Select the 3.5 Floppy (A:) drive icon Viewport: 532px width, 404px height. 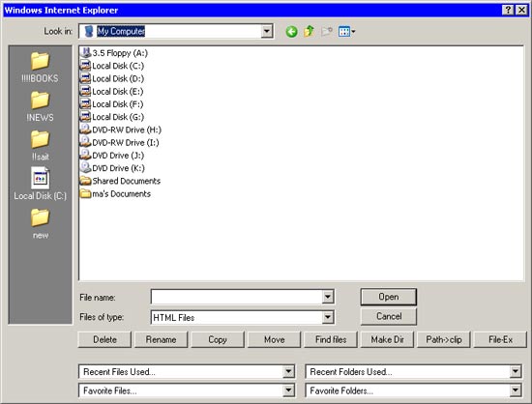pyautogui.click(x=86, y=53)
